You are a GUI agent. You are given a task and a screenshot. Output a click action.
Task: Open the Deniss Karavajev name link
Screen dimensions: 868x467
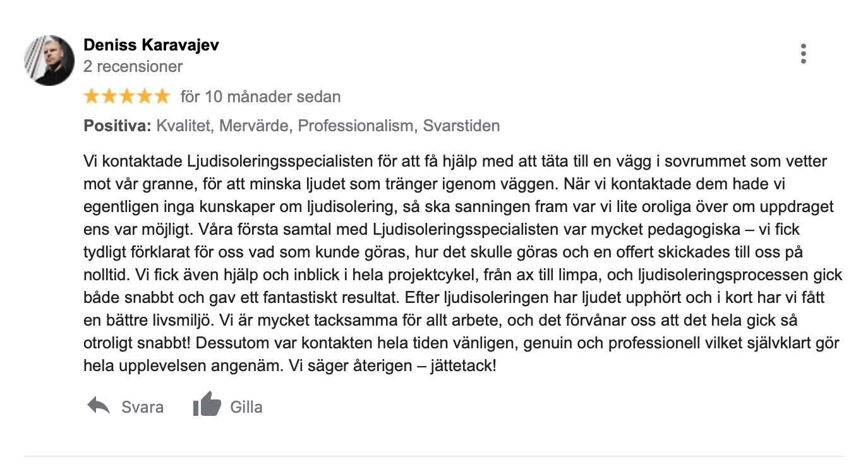pyautogui.click(x=151, y=45)
